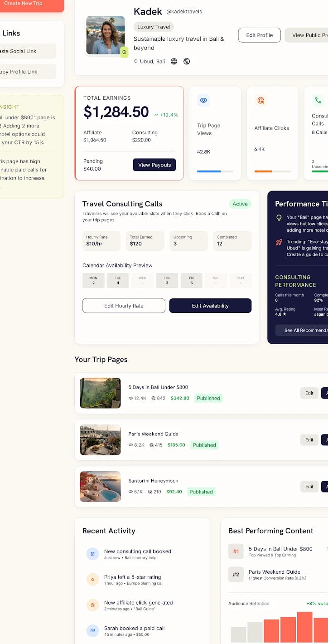This screenshot has height=644, width=328.
Task: Select Monday slot in availability preview
Action: (93, 281)
